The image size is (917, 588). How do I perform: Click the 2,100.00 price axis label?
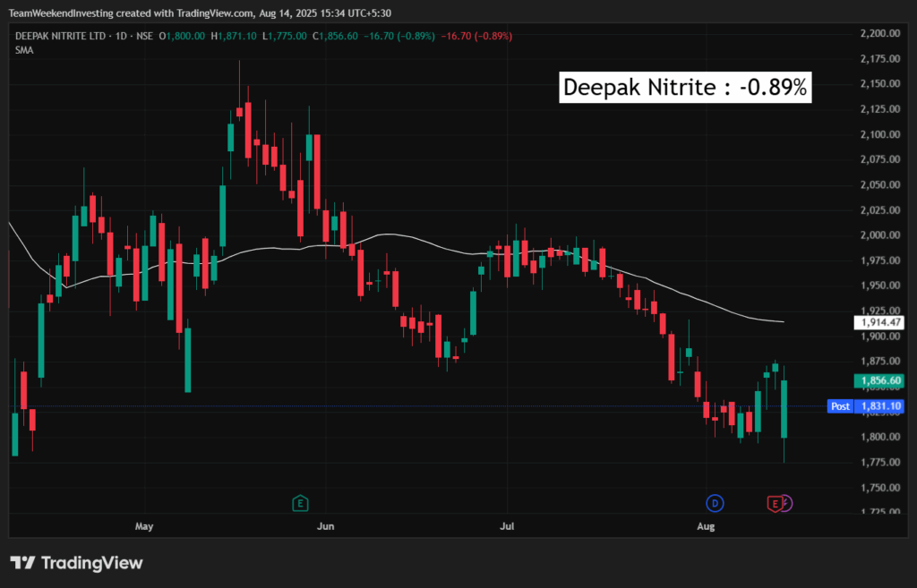click(880, 134)
